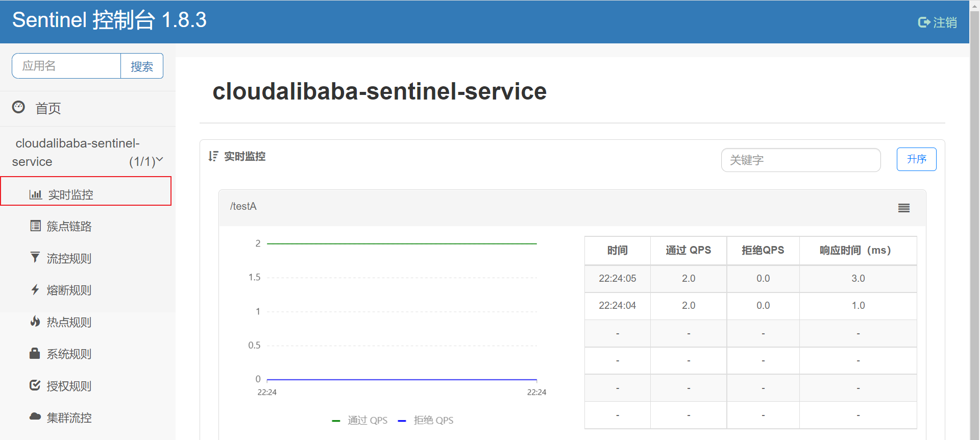Click the cloudalibaba-sentinel-service page heading

click(x=379, y=91)
